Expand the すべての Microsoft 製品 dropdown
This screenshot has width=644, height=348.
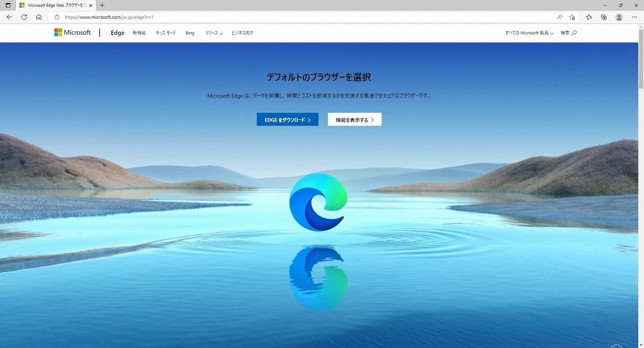[x=529, y=33]
